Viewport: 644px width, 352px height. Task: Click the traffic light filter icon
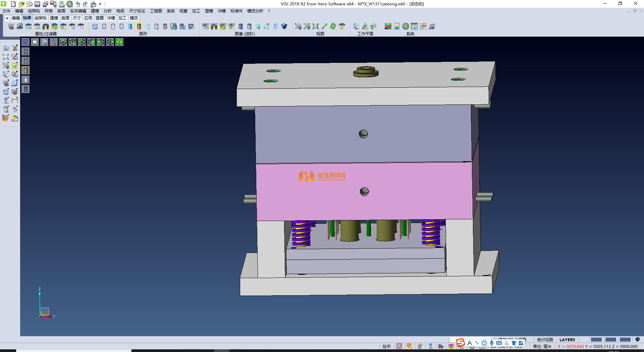pos(46,27)
